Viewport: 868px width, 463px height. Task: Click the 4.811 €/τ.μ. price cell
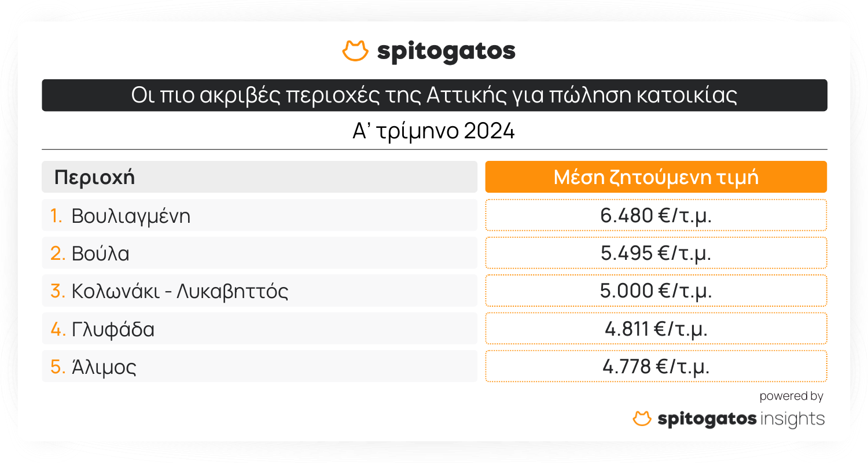(656, 329)
